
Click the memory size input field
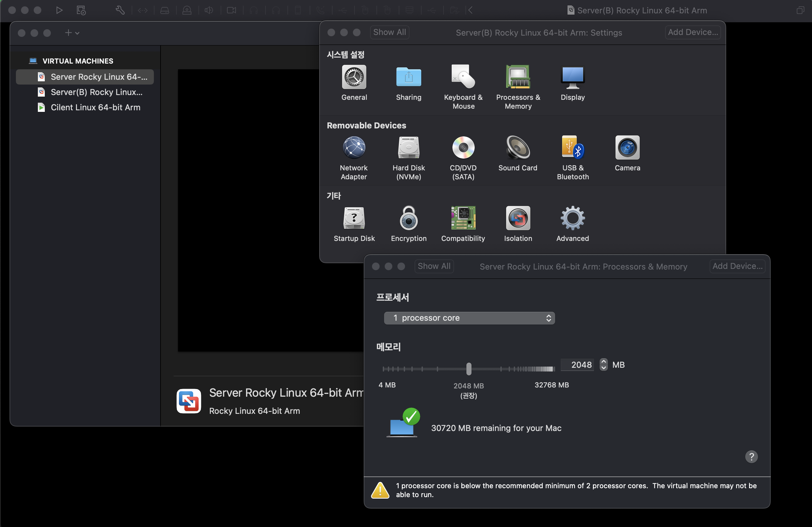578,365
